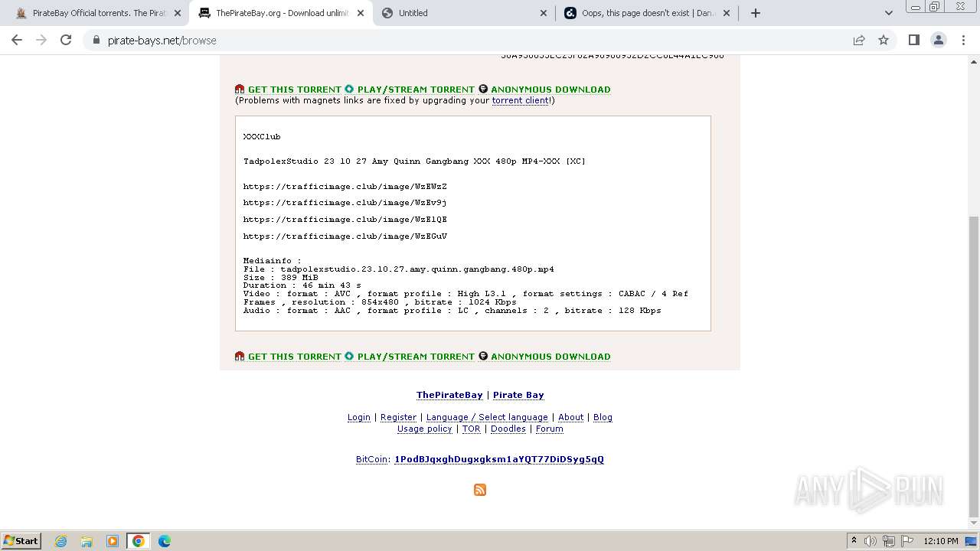
Task: Open ThePirateBay footer link
Action: click(449, 395)
